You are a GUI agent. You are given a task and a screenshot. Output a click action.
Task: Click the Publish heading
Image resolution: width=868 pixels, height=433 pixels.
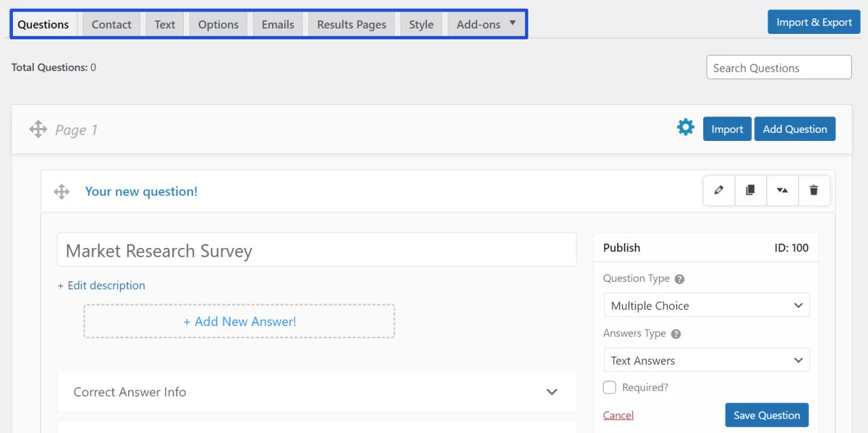pos(622,247)
